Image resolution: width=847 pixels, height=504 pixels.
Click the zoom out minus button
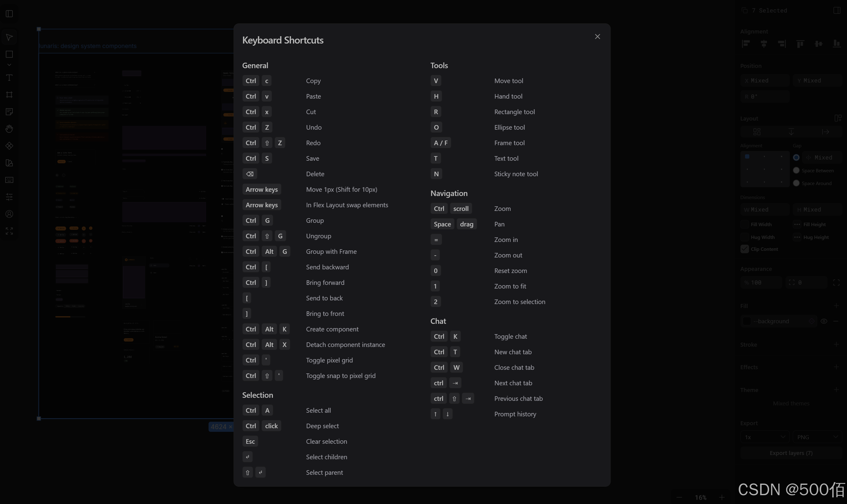pos(679,498)
